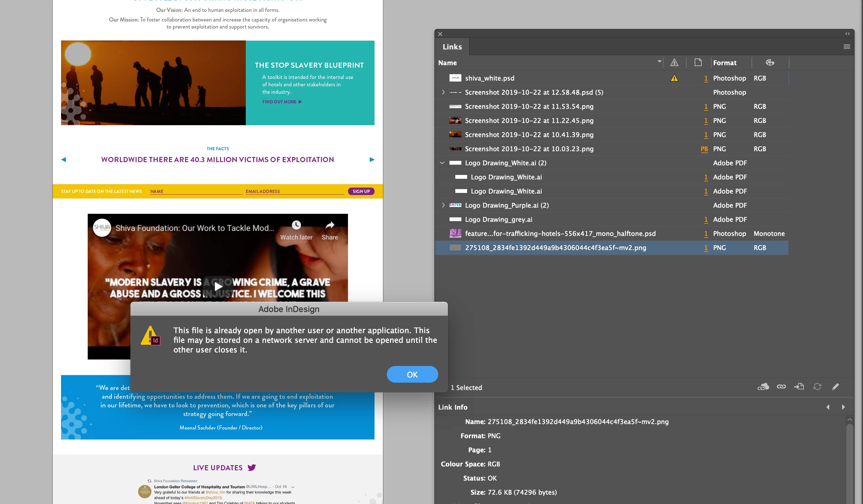This screenshot has width=863, height=504.
Task: Click the colour space column header icon
Action: point(770,63)
